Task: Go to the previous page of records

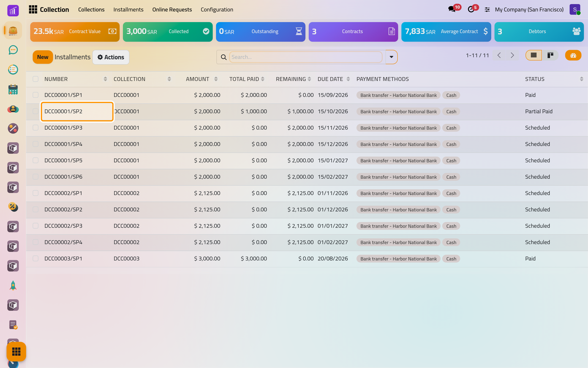Action: (x=499, y=55)
